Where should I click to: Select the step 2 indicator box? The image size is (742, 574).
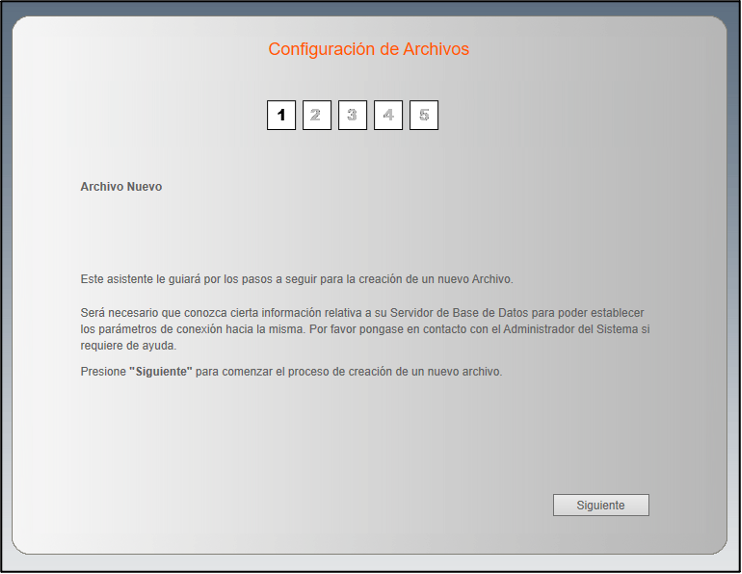point(316,115)
